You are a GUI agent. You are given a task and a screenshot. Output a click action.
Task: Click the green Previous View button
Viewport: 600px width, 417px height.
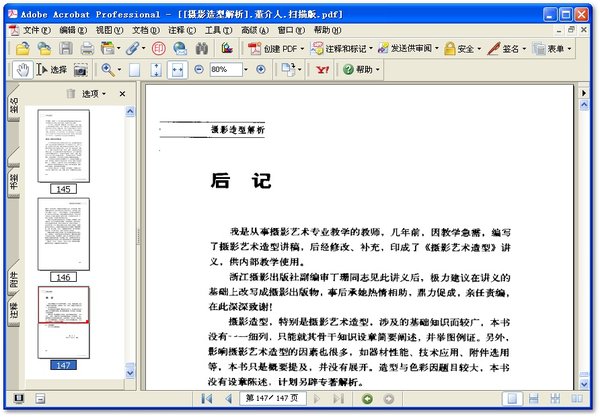coord(367,399)
